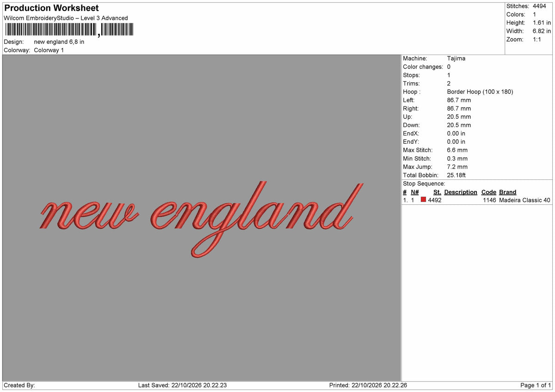This screenshot has width=555, height=392.
Task: Select the Stitches value 4494
Action: click(x=540, y=6)
